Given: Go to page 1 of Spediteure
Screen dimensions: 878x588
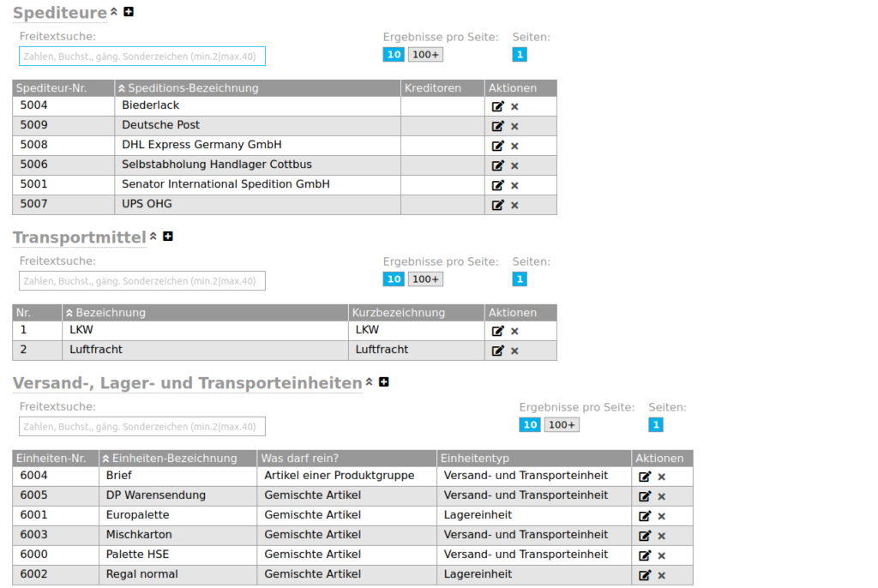Looking at the screenshot, I should coord(520,54).
